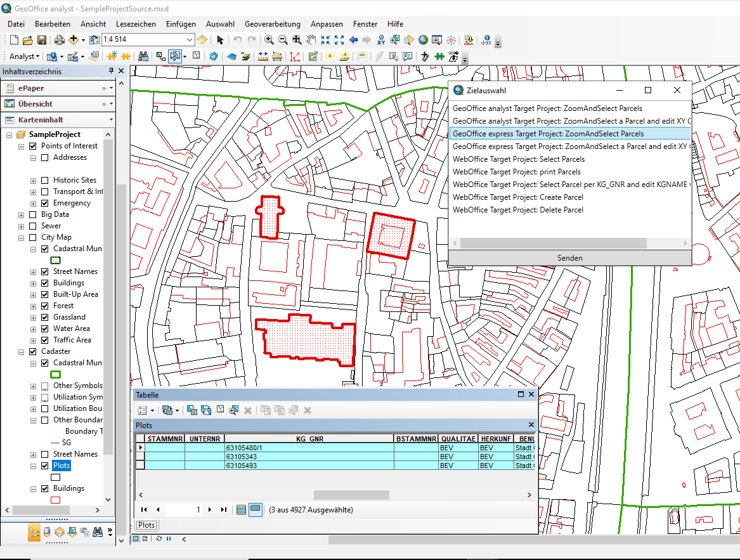Open the Geoverarbeitung menu
This screenshot has height=560, width=740.
tap(273, 23)
